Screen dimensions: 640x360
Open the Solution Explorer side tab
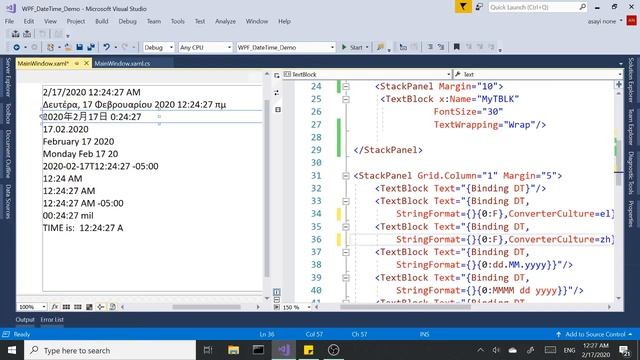click(631, 80)
